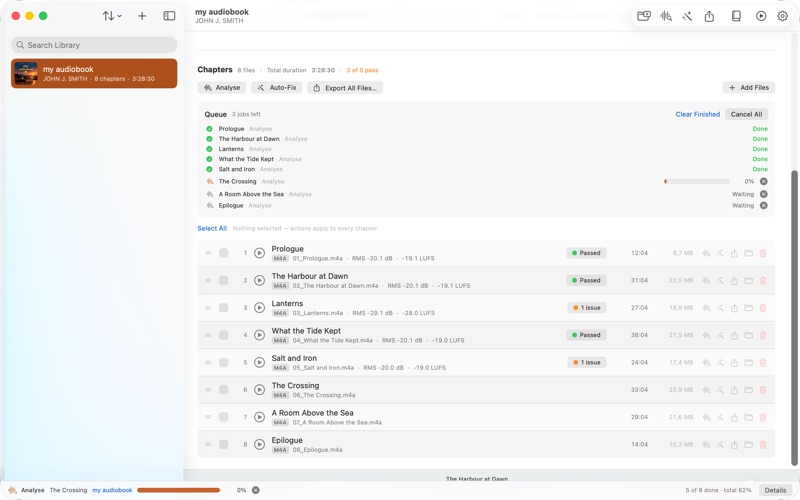Cancel the analyse job in the bottom status bar

point(256,490)
